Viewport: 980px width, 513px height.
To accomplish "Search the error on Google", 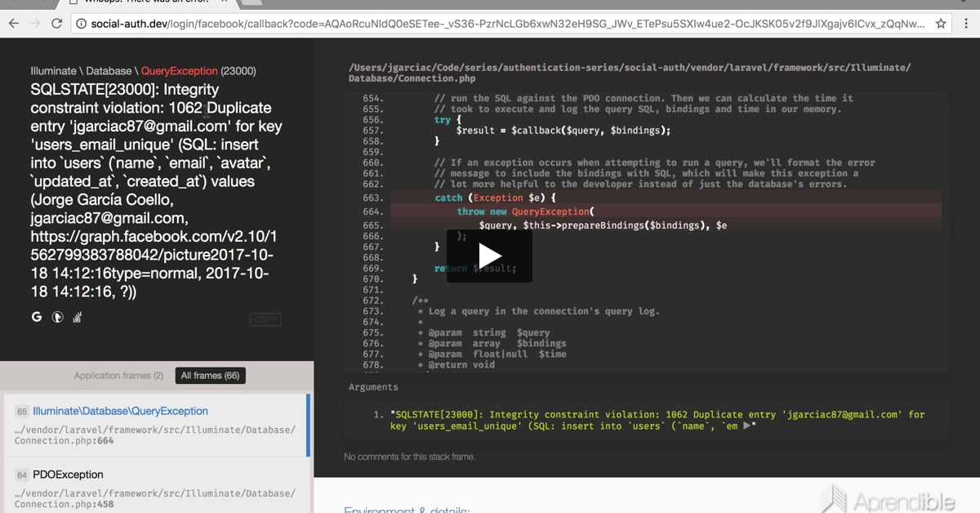I will (x=37, y=317).
